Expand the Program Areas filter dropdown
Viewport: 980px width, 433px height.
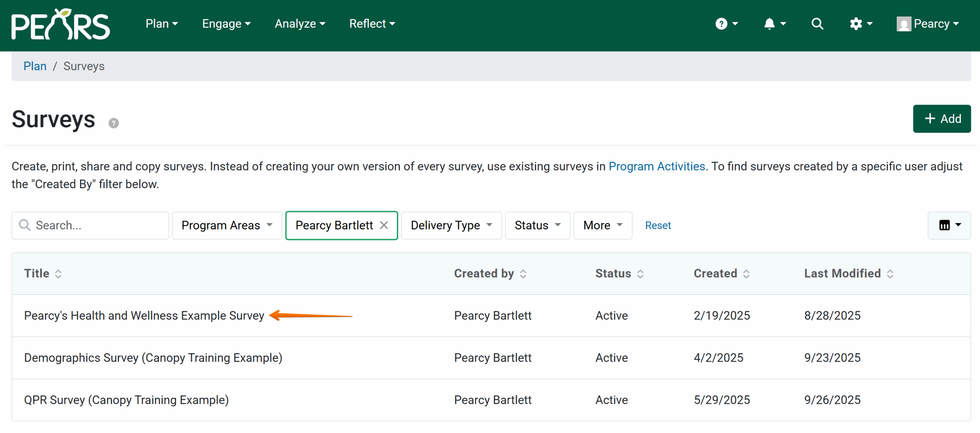click(x=227, y=225)
